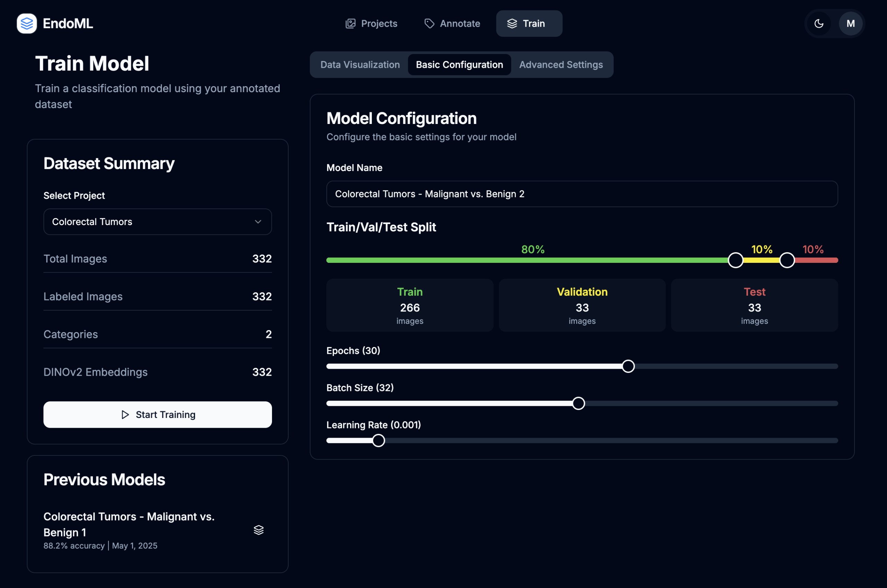The image size is (887, 588).
Task: Open the Colorectal Tumors project dropdown
Action: point(157,222)
